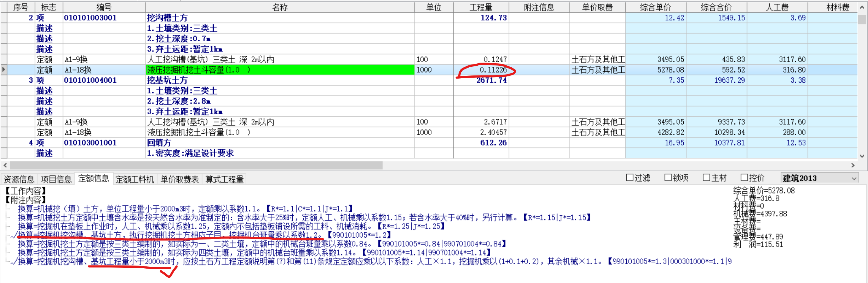This screenshot has height=283, width=868.
Task: Click the 综合合价 value 19637.29
Action: (716, 80)
